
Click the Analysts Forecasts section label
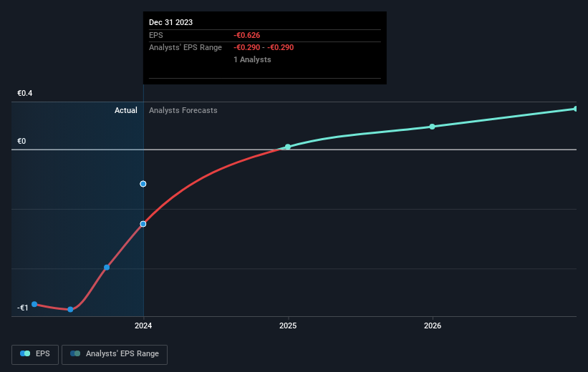click(x=183, y=110)
